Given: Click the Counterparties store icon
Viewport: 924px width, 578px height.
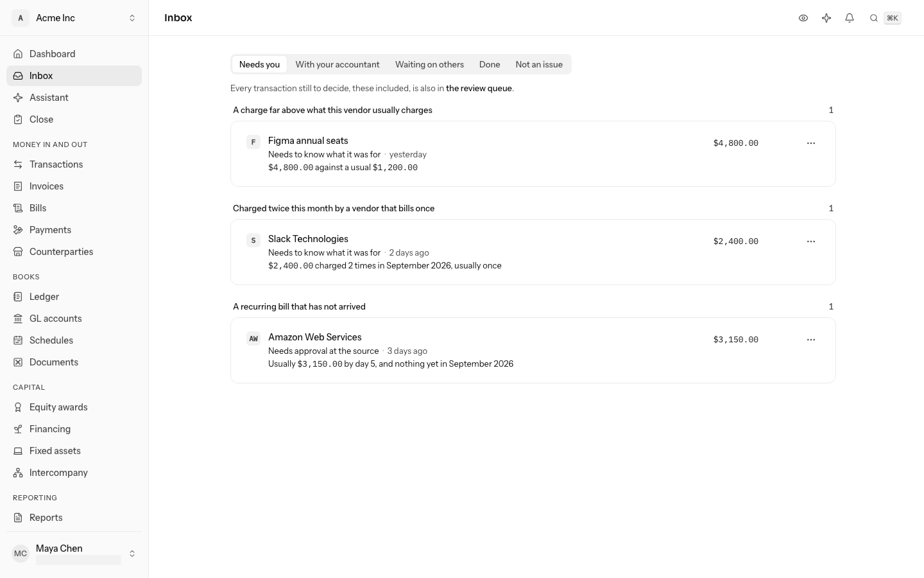Looking at the screenshot, I should tap(18, 252).
